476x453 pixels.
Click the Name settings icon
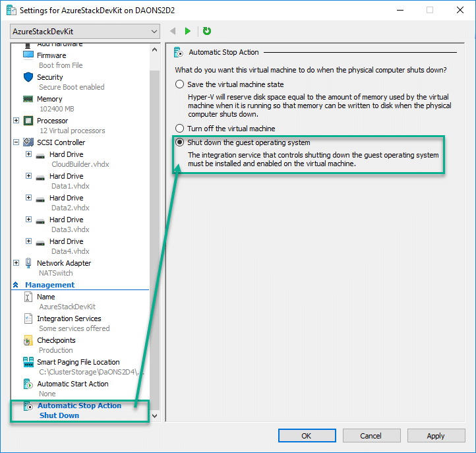coord(28,297)
